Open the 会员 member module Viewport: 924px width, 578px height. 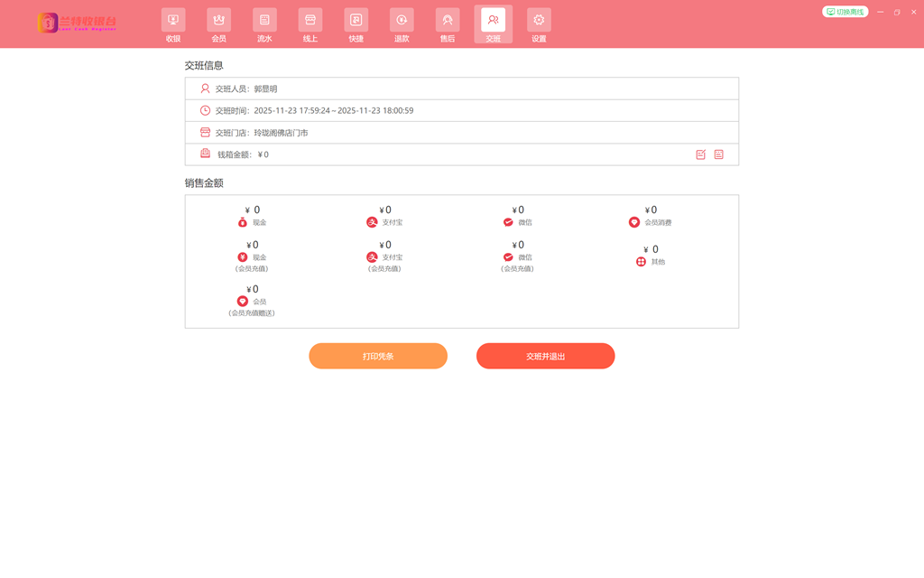tap(218, 25)
